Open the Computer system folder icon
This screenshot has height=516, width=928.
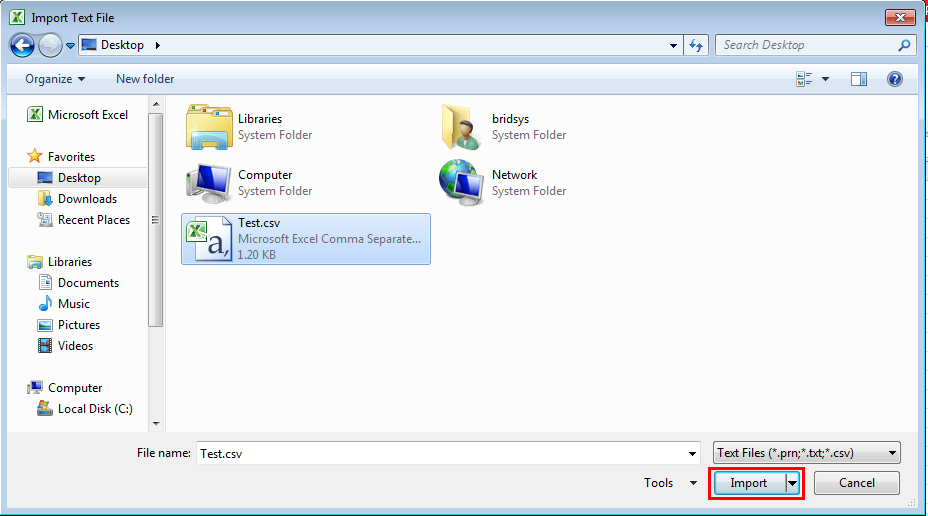click(209, 183)
